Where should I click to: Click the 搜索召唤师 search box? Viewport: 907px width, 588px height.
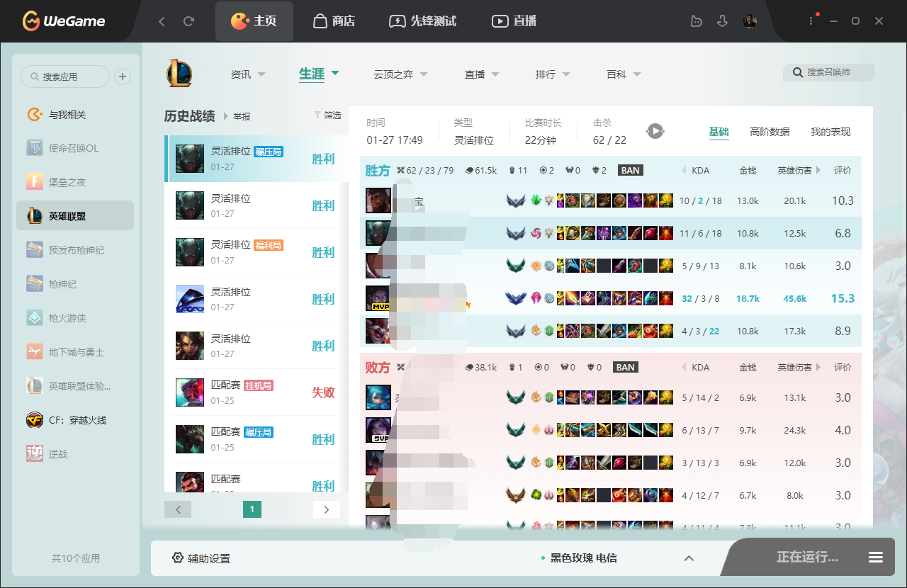(x=829, y=72)
